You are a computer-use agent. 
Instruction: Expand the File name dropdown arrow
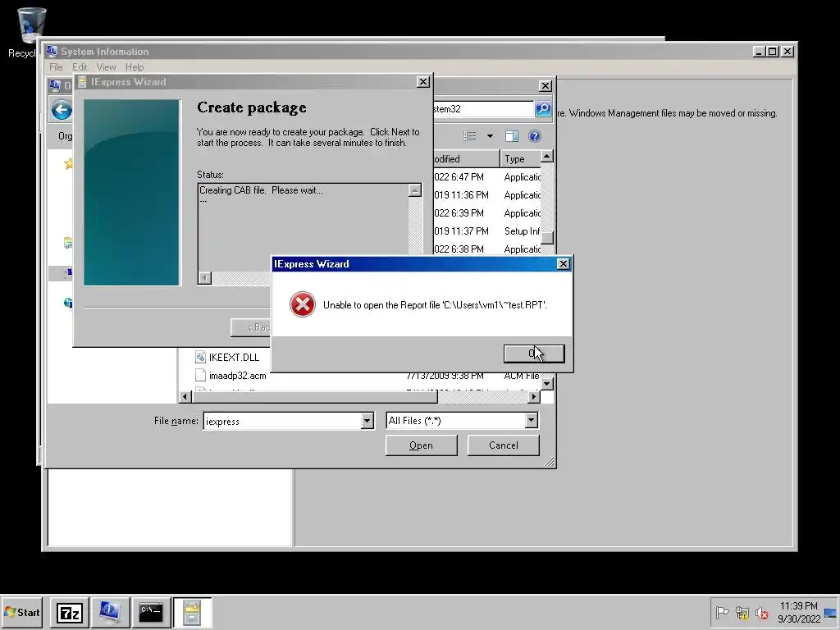click(x=367, y=421)
